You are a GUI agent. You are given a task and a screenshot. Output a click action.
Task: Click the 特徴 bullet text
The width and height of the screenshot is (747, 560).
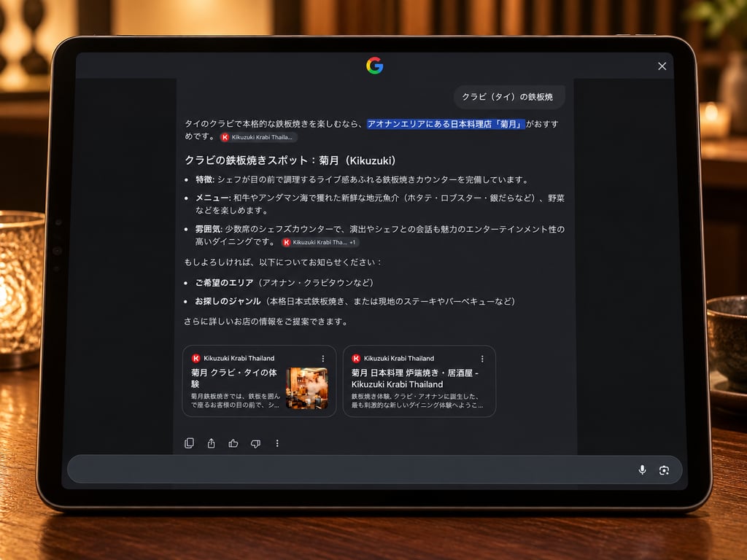[363, 179]
